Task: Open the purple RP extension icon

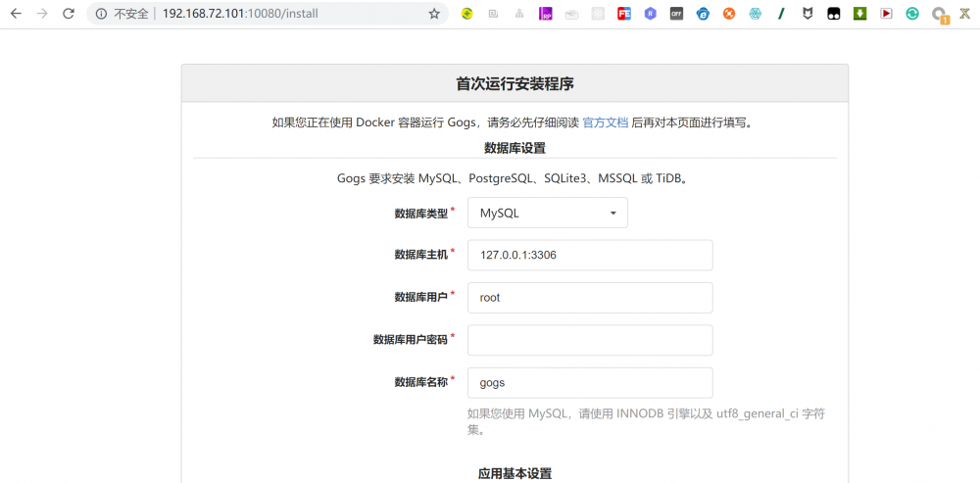Action: (546, 14)
